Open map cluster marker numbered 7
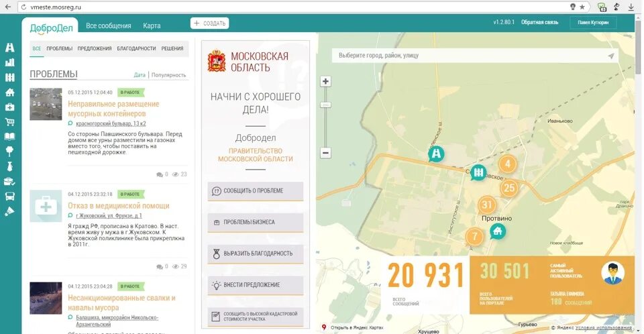Screen dimensions: 644x334 (475, 237)
